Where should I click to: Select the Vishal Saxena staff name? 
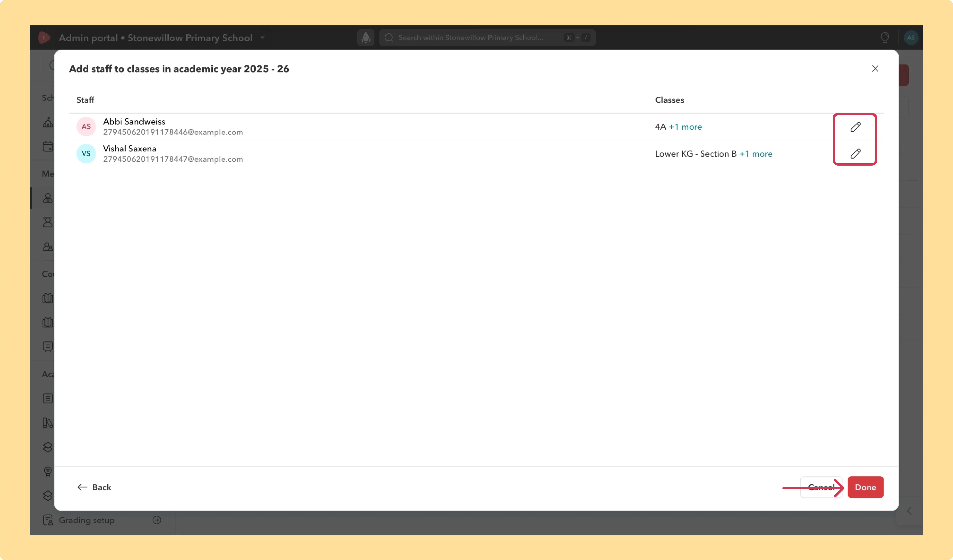click(x=130, y=149)
